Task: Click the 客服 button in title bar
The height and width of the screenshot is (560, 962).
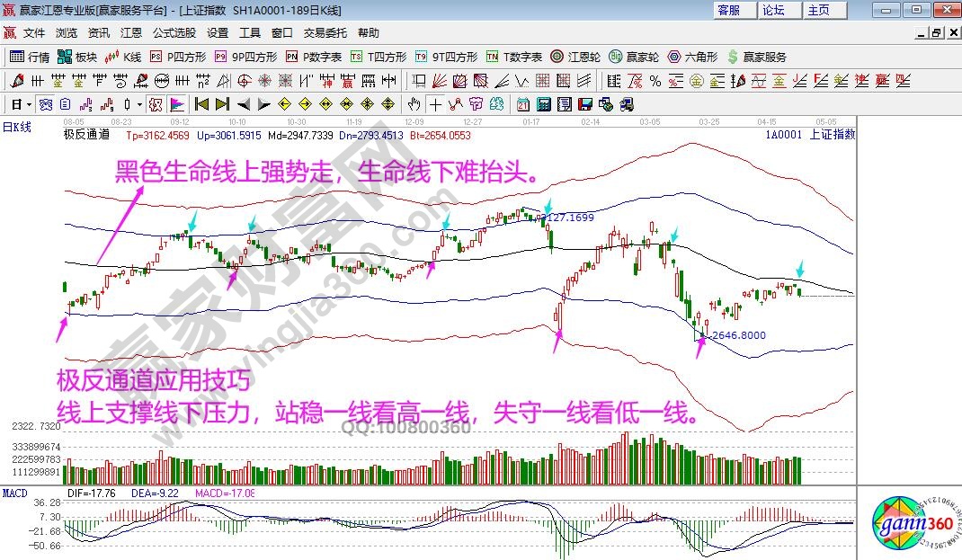Action: pos(729,10)
